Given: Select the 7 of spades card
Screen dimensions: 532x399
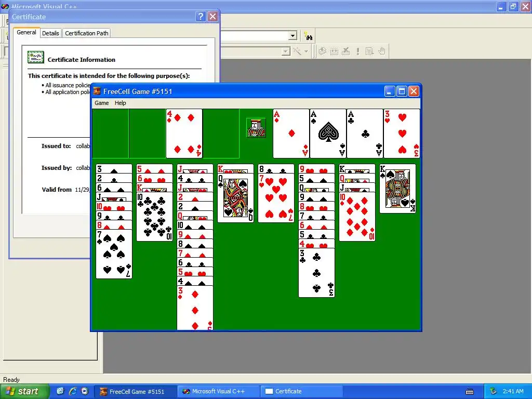Looking at the screenshot, I should 114,254.
